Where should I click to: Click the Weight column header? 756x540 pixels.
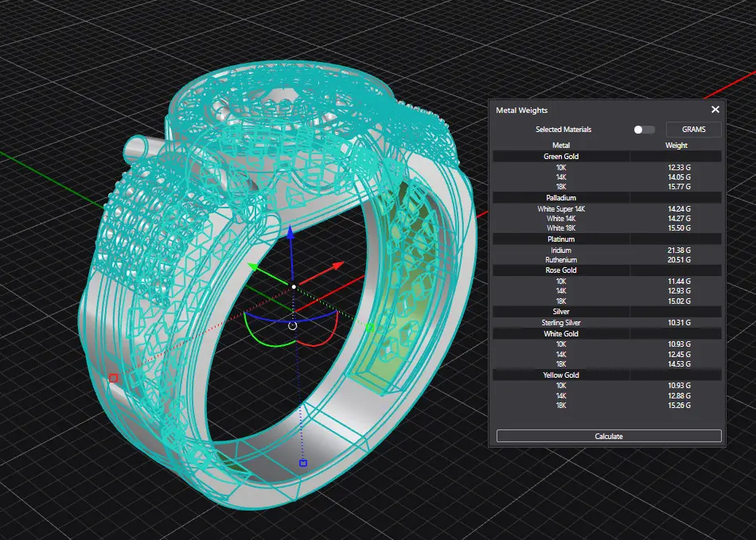pyautogui.click(x=676, y=145)
